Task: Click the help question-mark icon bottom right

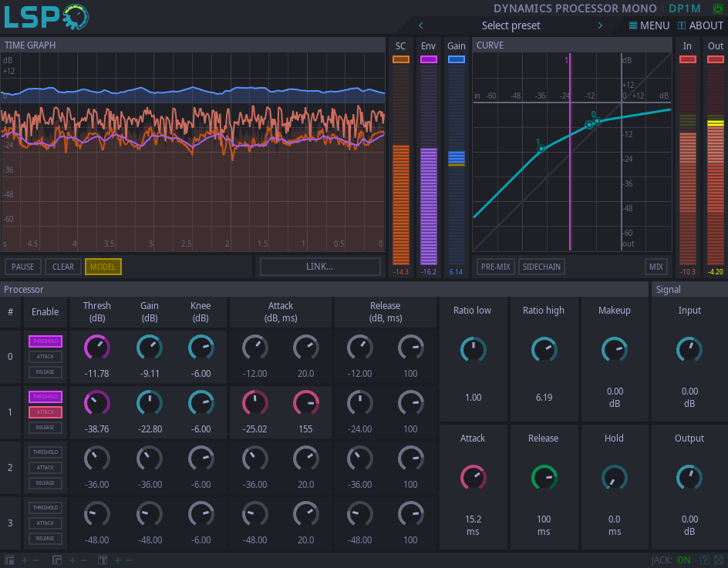Action: click(705, 560)
